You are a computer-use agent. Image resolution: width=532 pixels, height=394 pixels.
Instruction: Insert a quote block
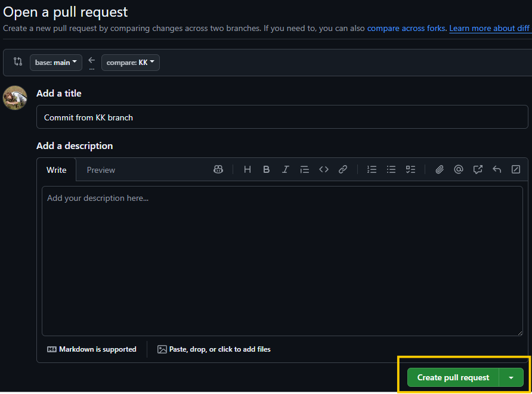305,170
